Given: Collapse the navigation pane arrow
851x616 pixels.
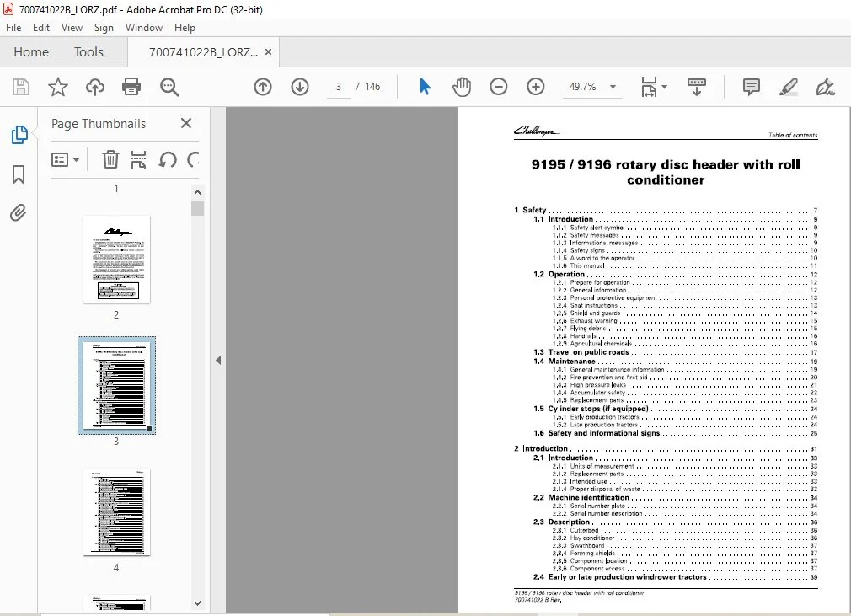Looking at the screenshot, I should coord(218,360).
